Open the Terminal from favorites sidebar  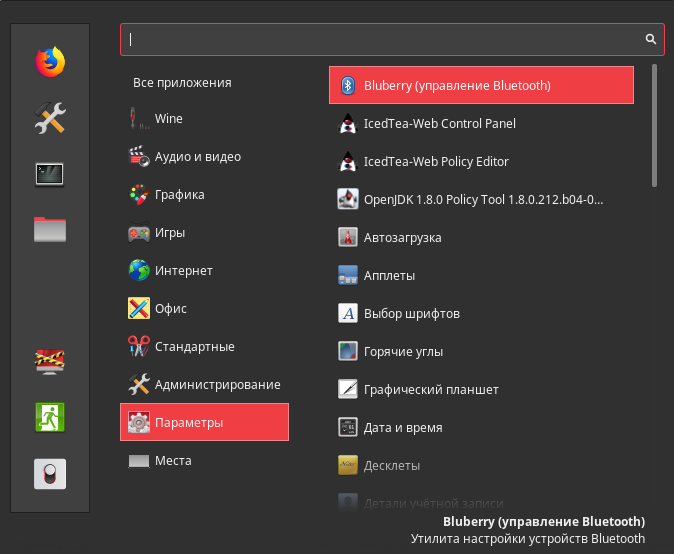[50, 174]
